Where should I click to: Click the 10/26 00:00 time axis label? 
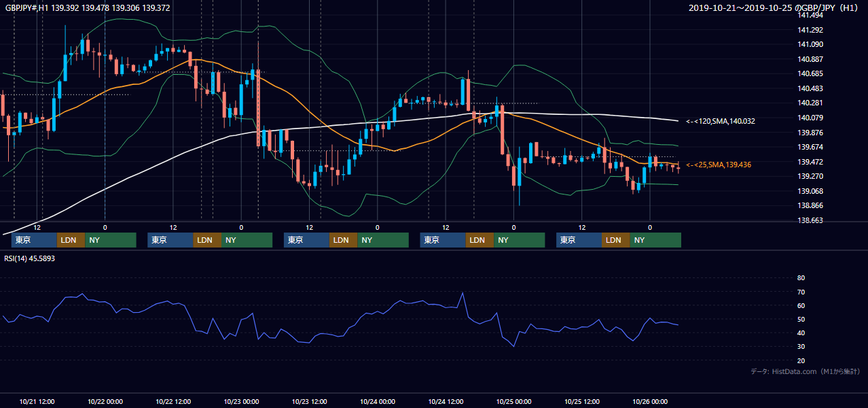(x=651, y=401)
